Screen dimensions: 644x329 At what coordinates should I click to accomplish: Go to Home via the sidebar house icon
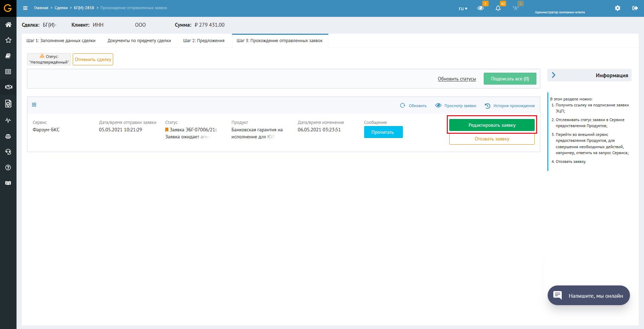coord(8,25)
